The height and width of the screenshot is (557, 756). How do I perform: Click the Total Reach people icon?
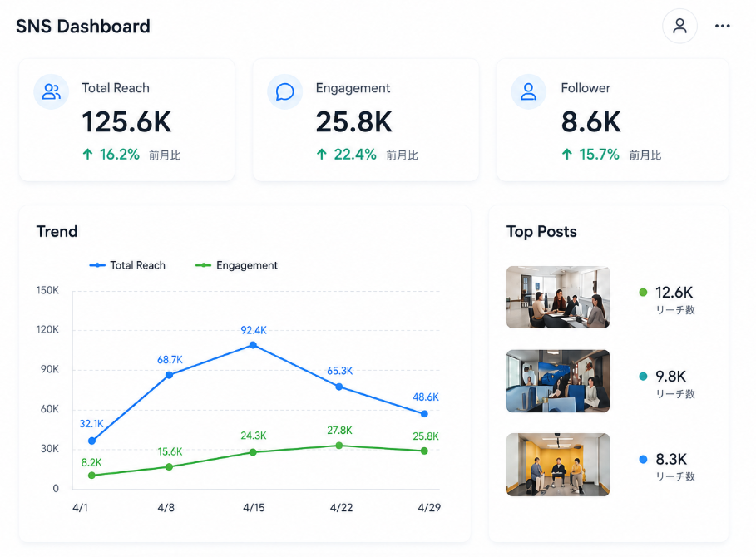[51, 91]
